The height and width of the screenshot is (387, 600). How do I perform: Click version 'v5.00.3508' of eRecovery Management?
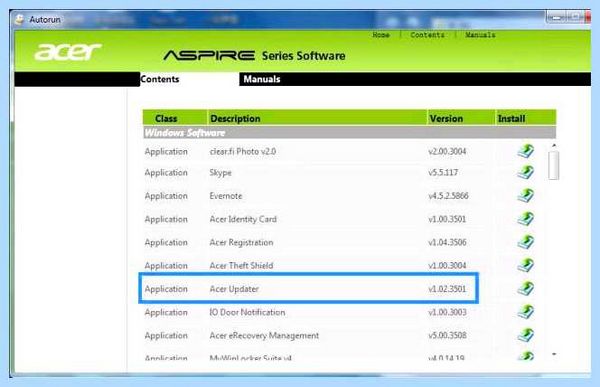point(447,336)
